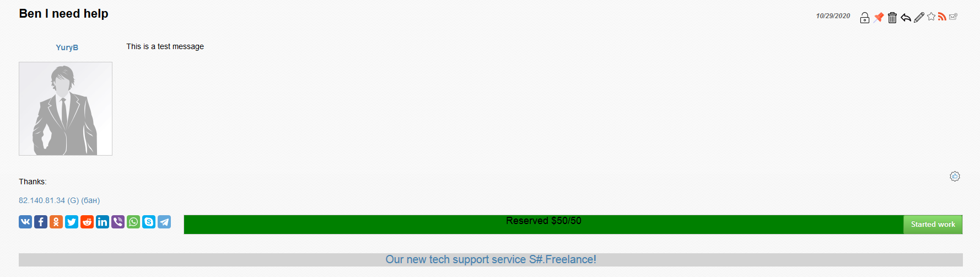The height and width of the screenshot is (277, 980).
Task: Toggle the red pushpin to pin topic
Action: coord(879,18)
